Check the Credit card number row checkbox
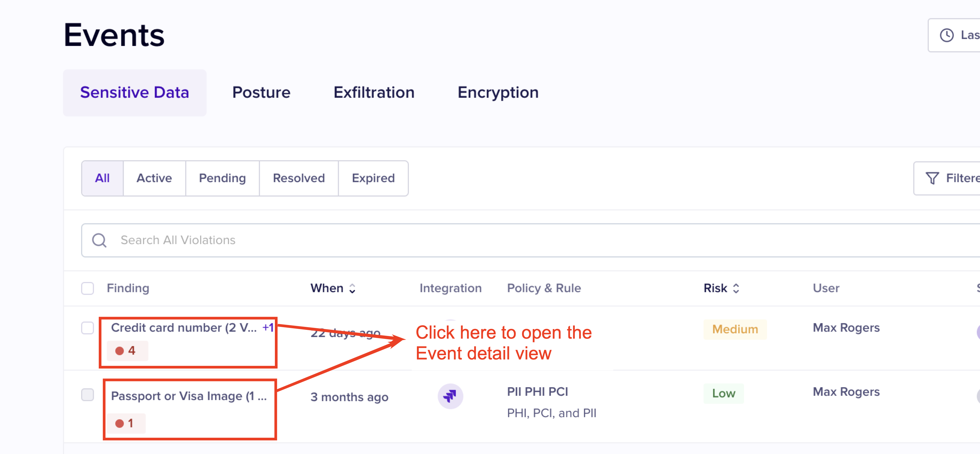 point(88,328)
